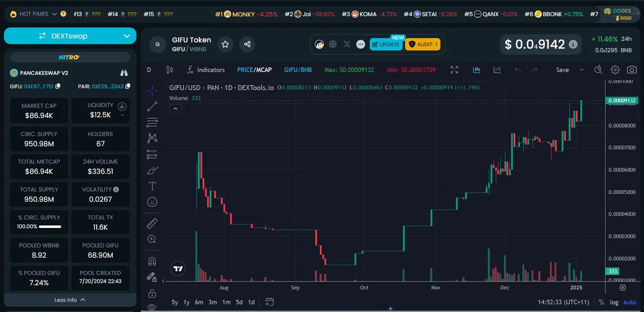Open pair explorer binoculars icon

(x=124, y=73)
